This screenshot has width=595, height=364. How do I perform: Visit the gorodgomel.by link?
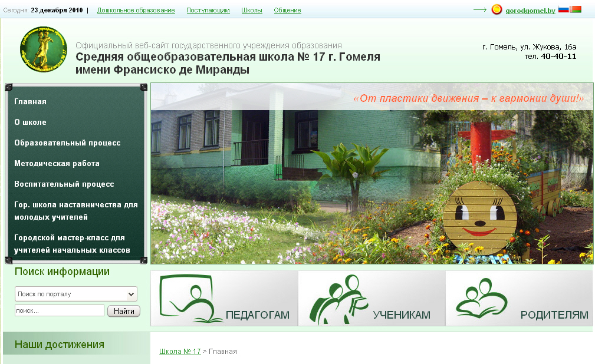(x=530, y=11)
